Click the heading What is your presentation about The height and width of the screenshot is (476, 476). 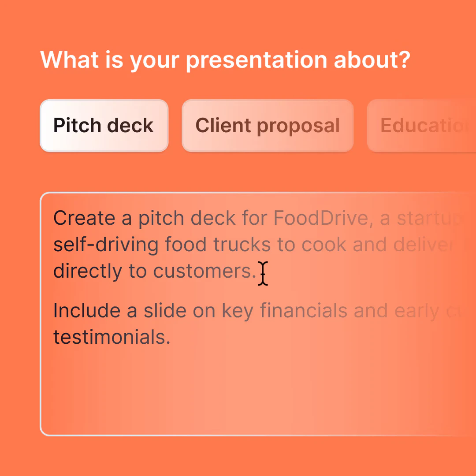226,59
